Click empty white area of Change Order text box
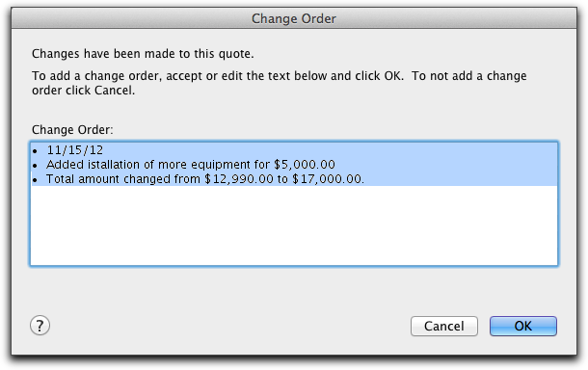588x370 pixels. (x=294, y=226)
